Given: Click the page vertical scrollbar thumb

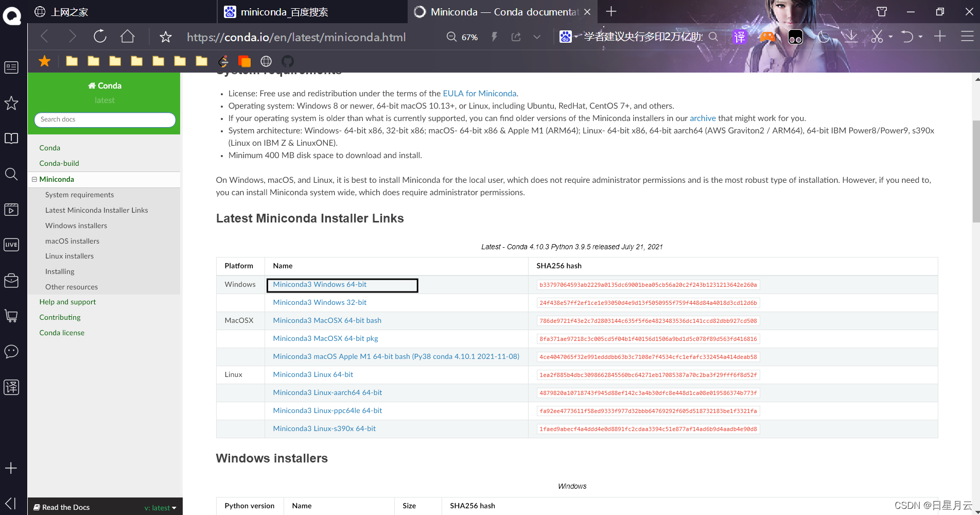Looking at the screenshot, I should 976,171.
